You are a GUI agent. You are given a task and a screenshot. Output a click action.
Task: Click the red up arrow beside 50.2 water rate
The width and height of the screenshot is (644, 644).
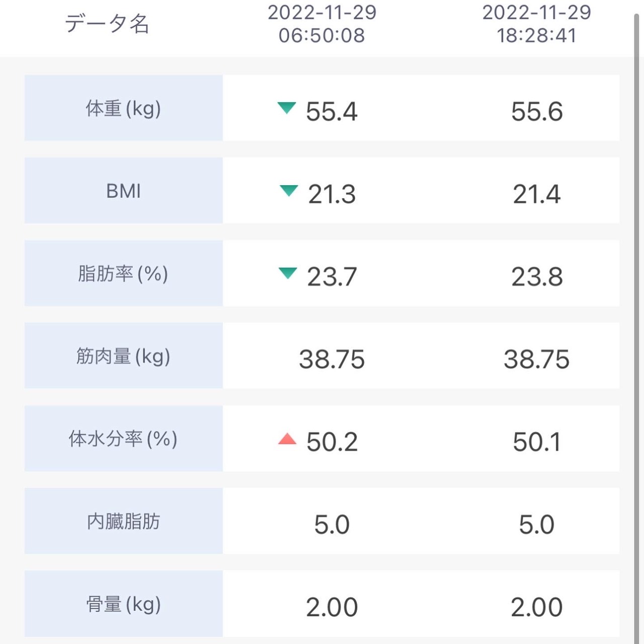click(x=287, y=439)
